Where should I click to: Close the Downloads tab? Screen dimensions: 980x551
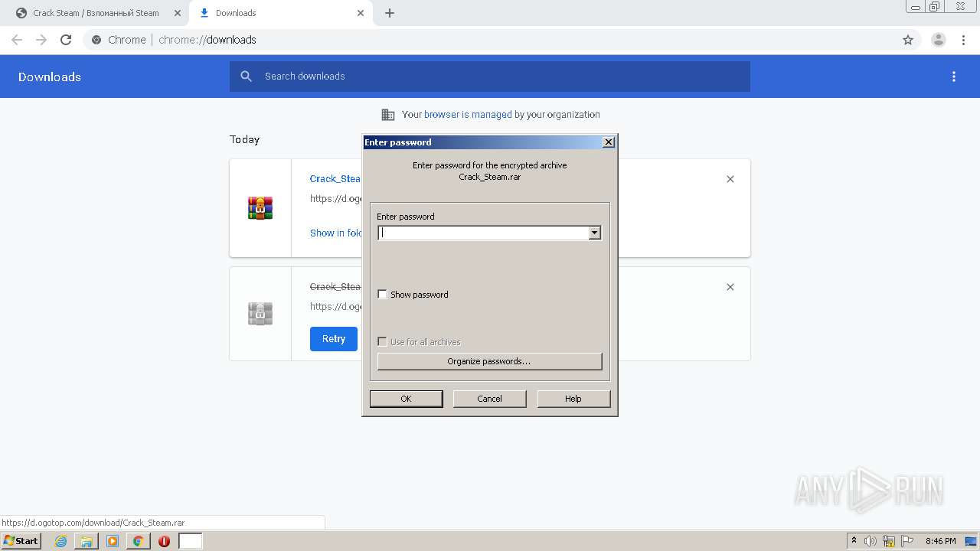[x=361, y=13]
